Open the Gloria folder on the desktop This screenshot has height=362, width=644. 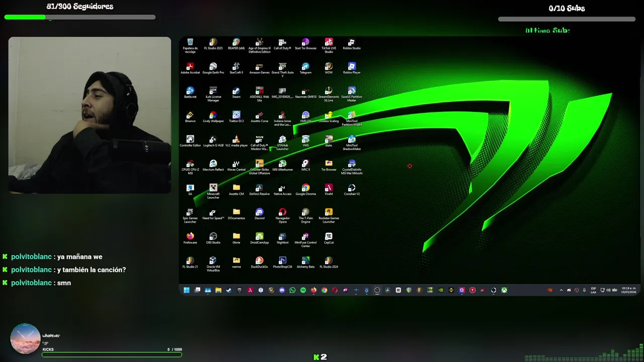click(236, 238)
